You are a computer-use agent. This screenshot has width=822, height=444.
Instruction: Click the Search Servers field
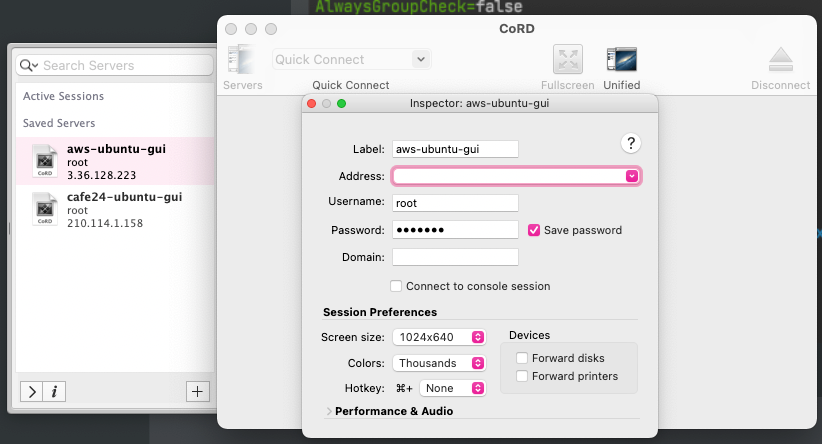[x=115, y=66]
